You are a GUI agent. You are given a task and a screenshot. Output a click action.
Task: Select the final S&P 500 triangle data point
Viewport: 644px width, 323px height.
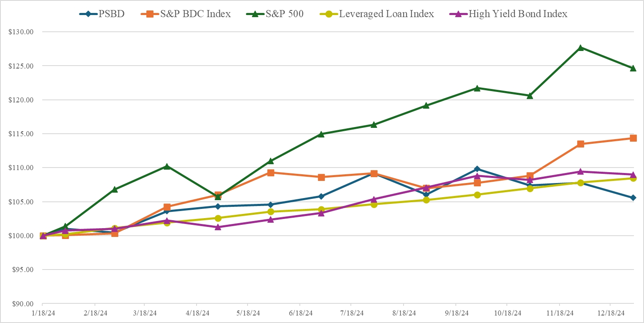[633, 68]
